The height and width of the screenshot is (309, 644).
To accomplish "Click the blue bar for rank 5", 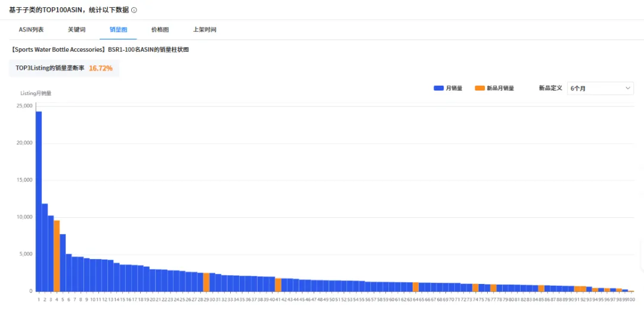I will (63, 263).
